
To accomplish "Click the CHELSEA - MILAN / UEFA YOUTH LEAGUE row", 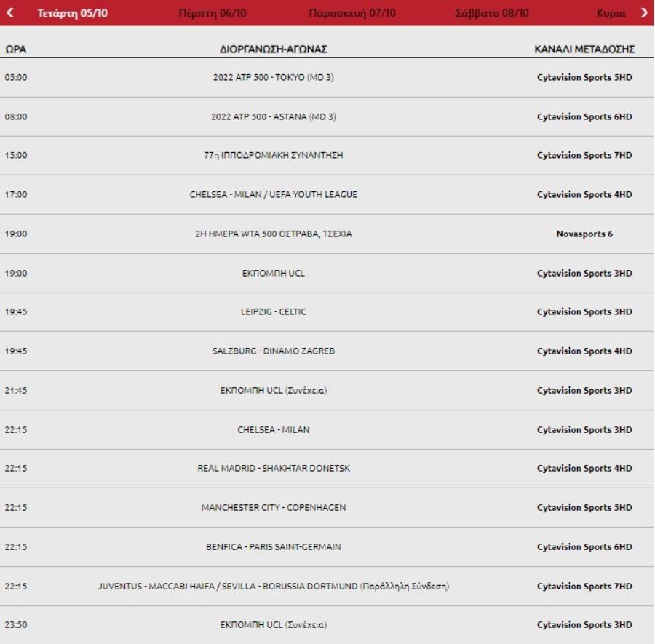I will (x=273, y=194).
